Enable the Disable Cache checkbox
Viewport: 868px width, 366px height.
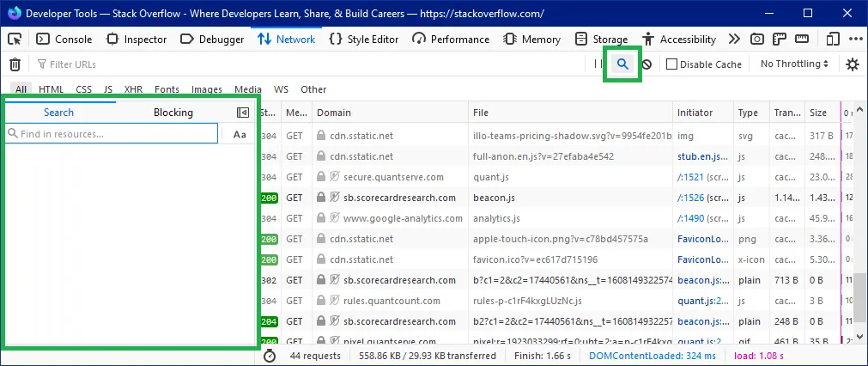click(672, 64)
